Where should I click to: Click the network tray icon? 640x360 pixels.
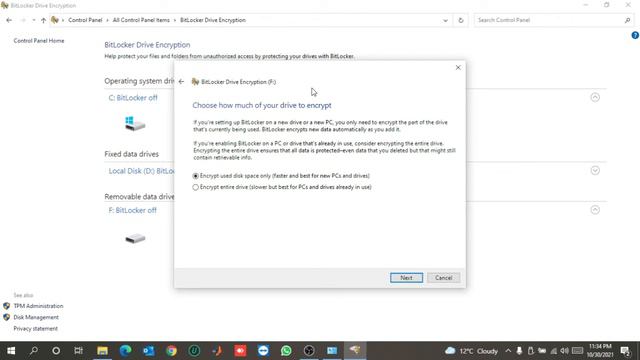click(553, 351)
